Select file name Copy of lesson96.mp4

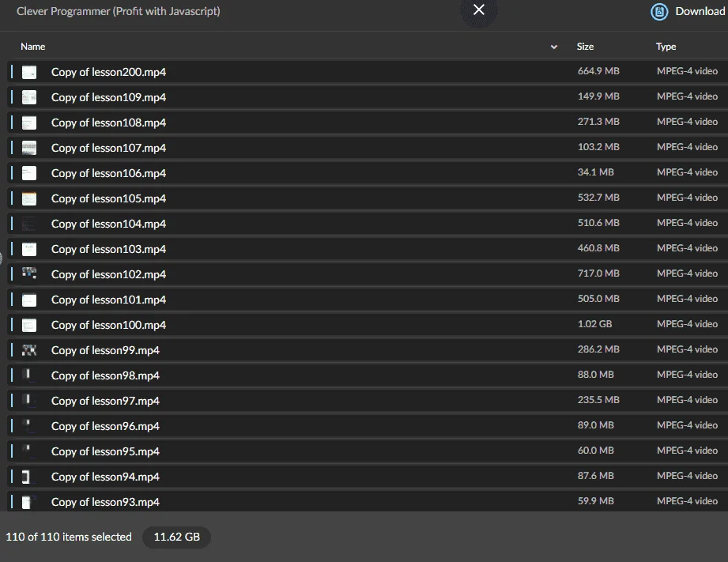(x=105, y=426)
